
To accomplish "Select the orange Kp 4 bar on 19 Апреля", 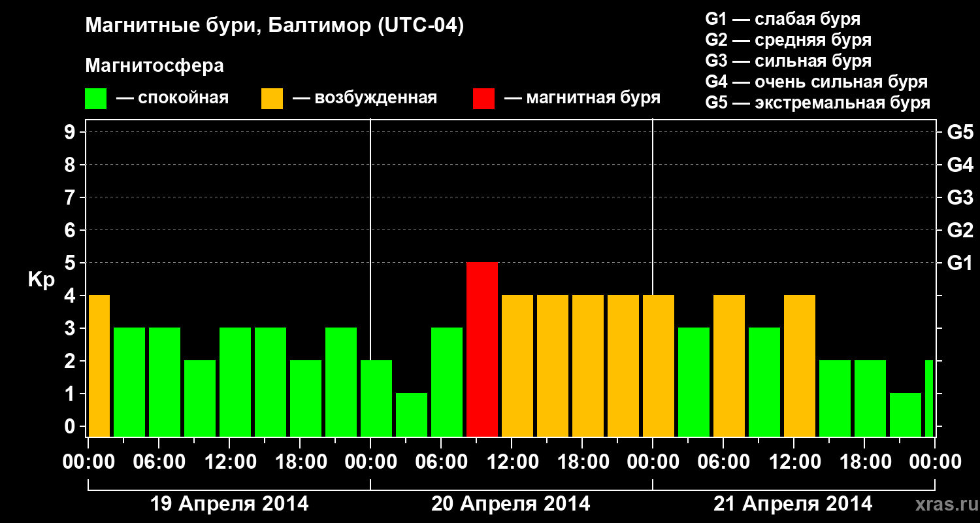I will (x=99, y=366).
